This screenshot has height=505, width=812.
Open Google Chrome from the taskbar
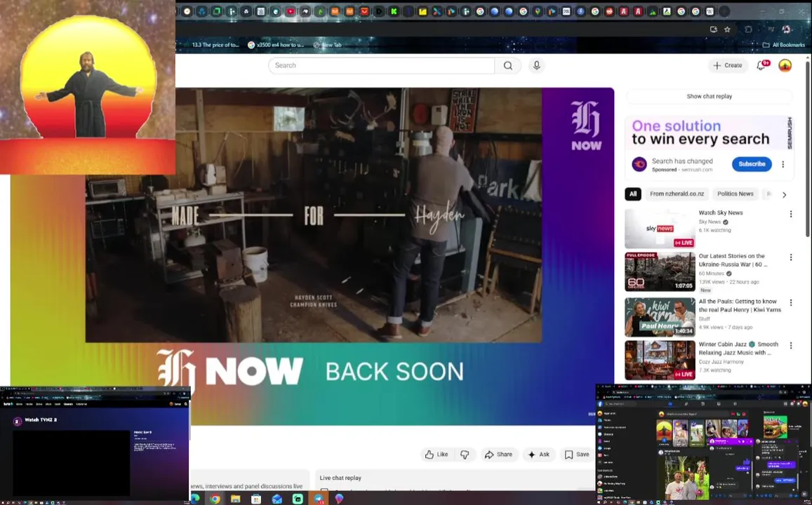click(x=215, y=499)
